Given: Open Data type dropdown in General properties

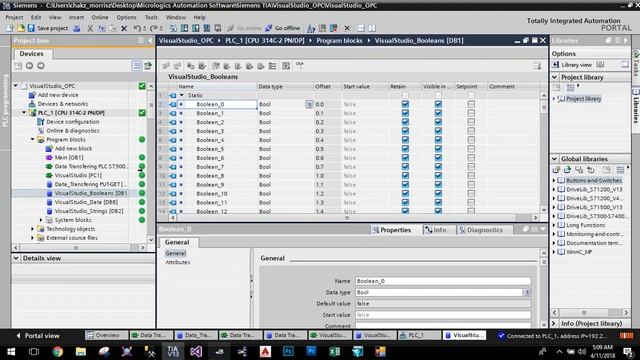Looking at the screenshot, I should (527, 292).
